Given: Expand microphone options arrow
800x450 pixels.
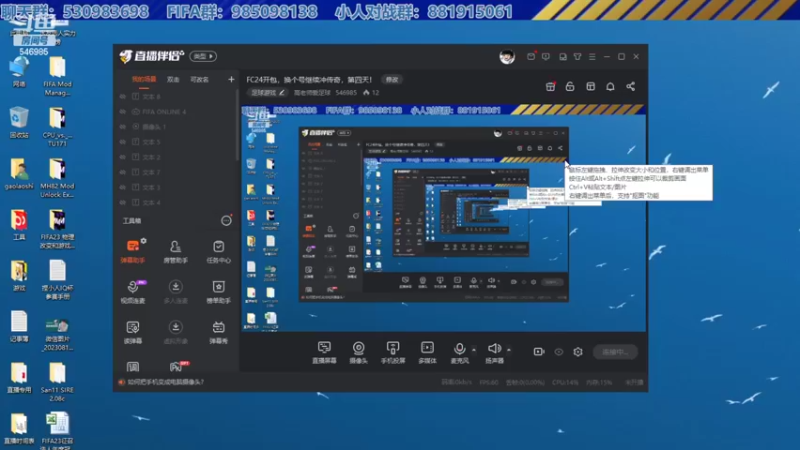Looking at the screenshot, I should pyautogui.click(x=474, y=349).
